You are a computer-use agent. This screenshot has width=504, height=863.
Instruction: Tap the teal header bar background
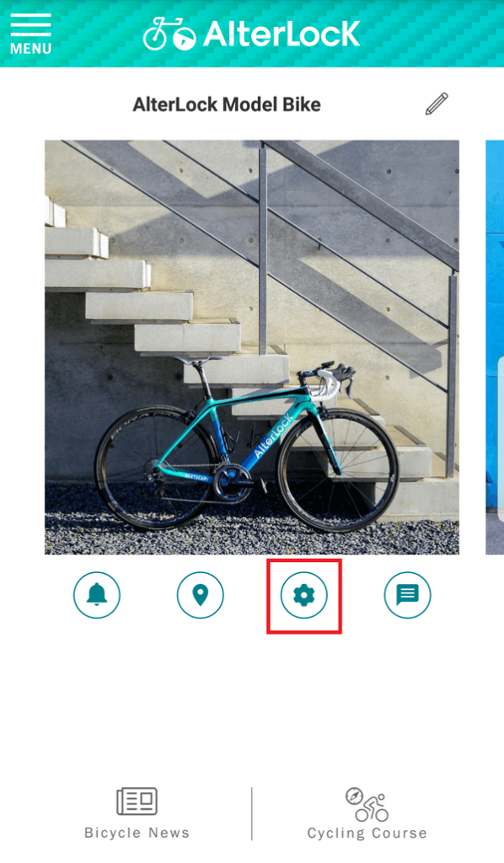pos(429,34)
